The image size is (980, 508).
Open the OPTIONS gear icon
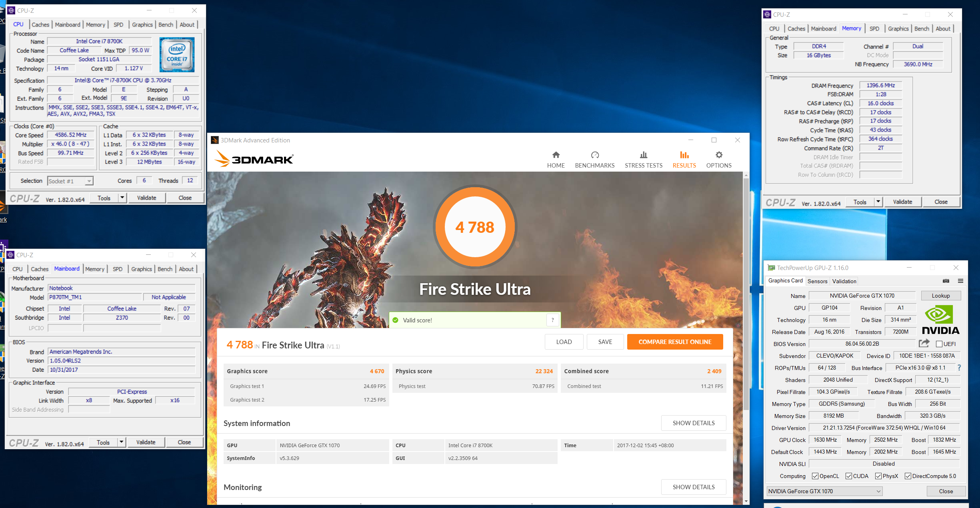[719, 155]
